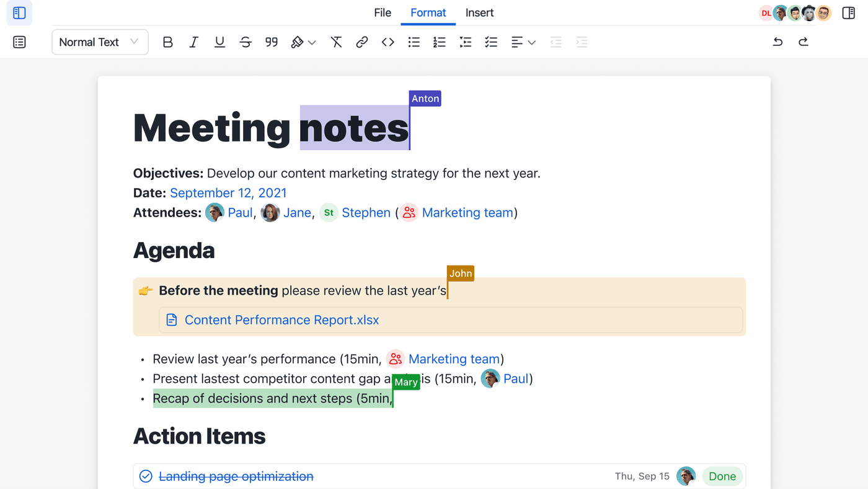
Task: Apply strikethrough formatting
Action: point(246,42)
